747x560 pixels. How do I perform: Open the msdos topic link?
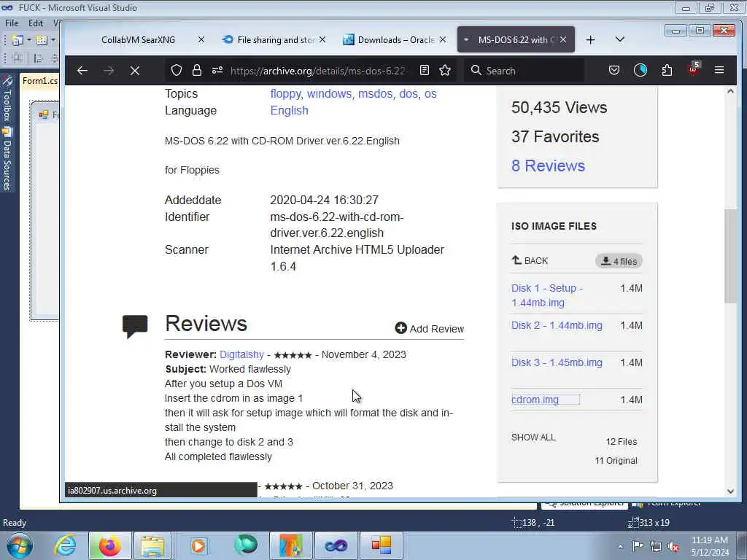click(x=376, y=94)
